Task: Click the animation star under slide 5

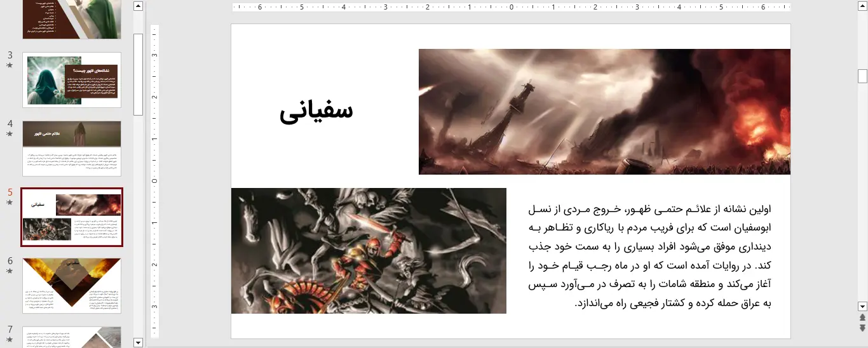Action: (x=10, y=203)
